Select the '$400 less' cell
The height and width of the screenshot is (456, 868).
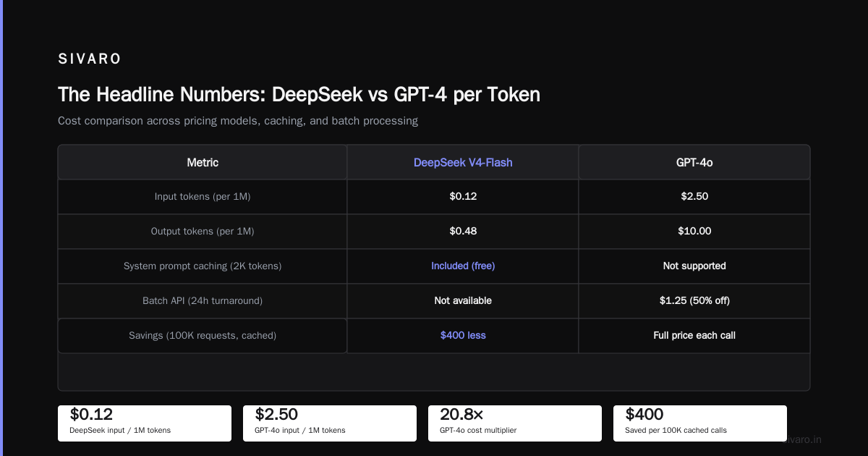463,335
